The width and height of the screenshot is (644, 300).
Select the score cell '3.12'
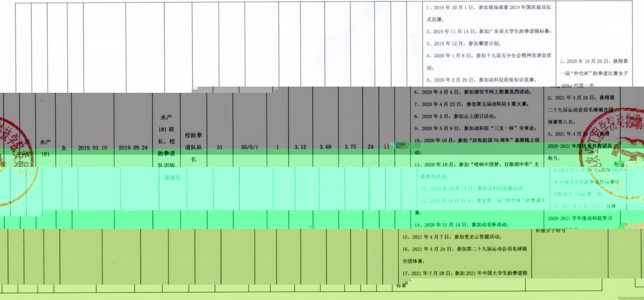coord(300,147)
